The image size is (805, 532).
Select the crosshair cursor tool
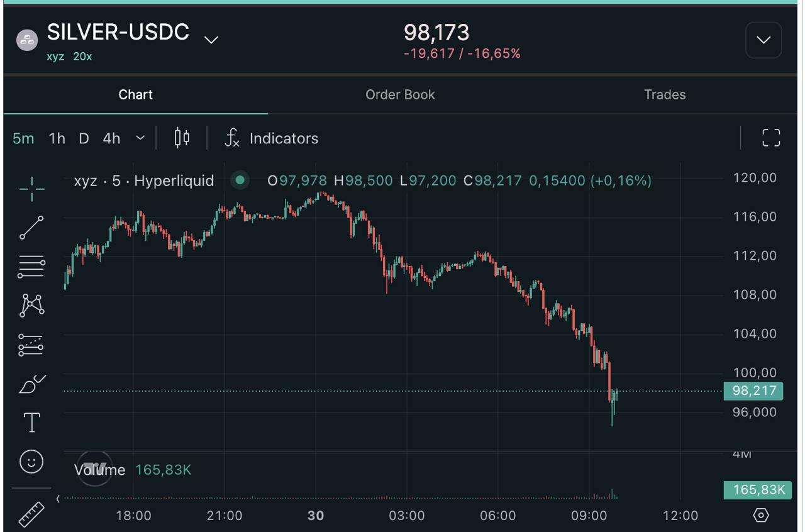31,187
